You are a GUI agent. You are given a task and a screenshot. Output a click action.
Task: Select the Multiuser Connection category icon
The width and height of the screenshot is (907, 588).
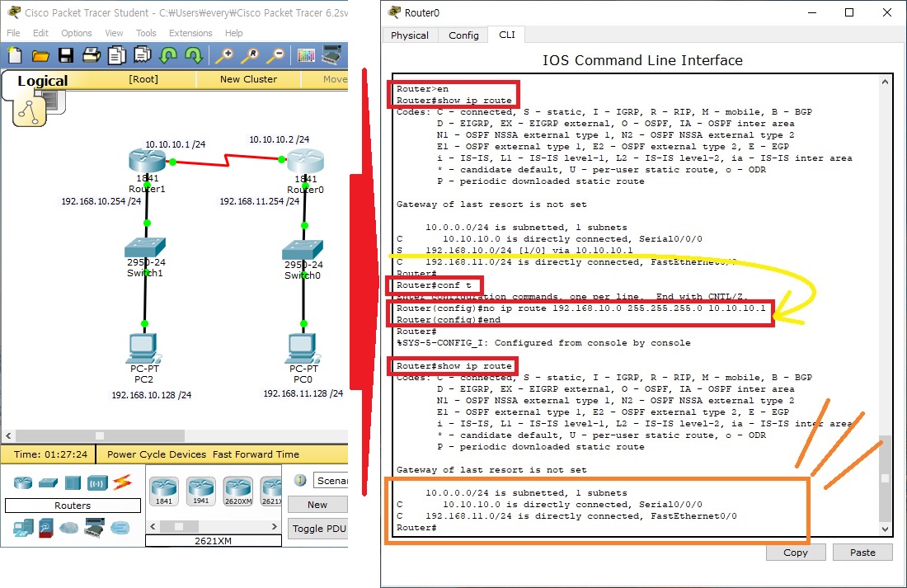pyautogui.click(x=120, y=527)
